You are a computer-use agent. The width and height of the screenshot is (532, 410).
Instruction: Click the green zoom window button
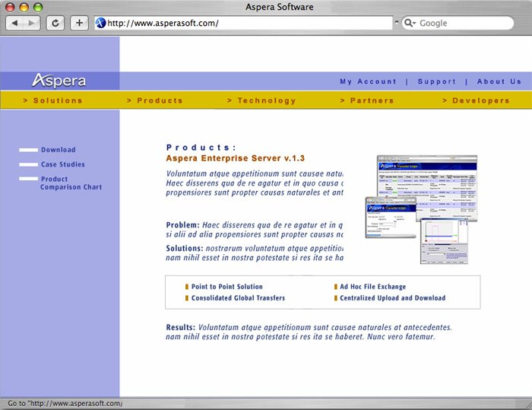tap(38, 7)
